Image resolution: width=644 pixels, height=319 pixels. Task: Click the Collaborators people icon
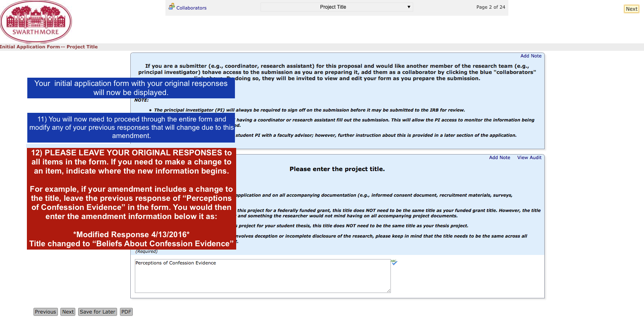[x=171, y=6]
